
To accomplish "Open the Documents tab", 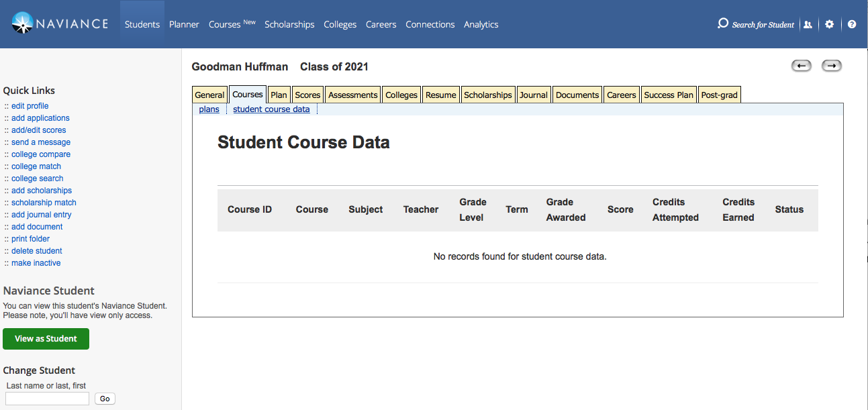I will (x=577, y=95).
